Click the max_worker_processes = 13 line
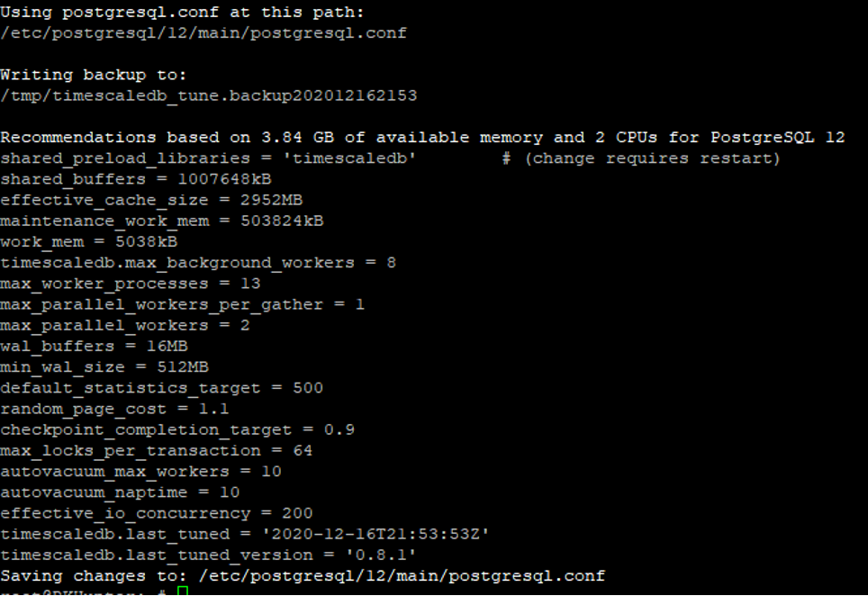Screen dimensions: 868x596 tap(130, 284)
